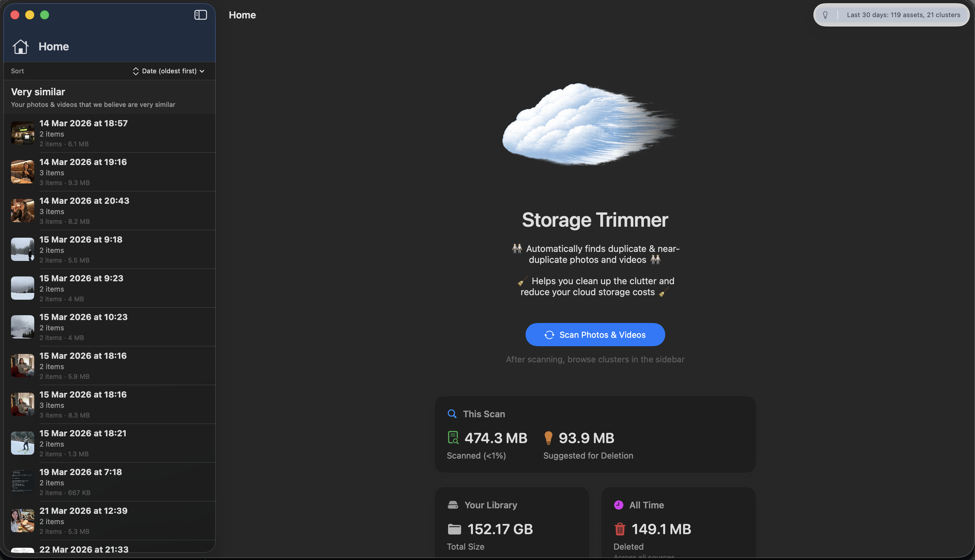This screenshot has width=975, height=560.
Task: Click the red trash icon beside 149.1 MB
Action: tap(620, 529)
